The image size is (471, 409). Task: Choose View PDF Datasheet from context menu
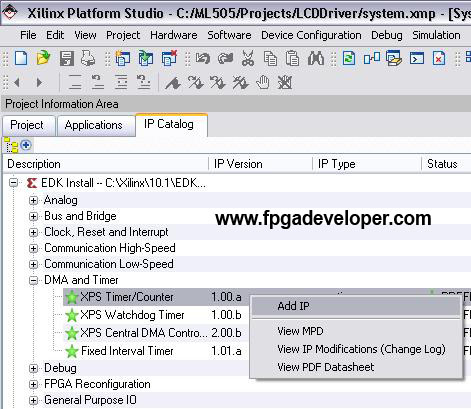pos(356,367)
